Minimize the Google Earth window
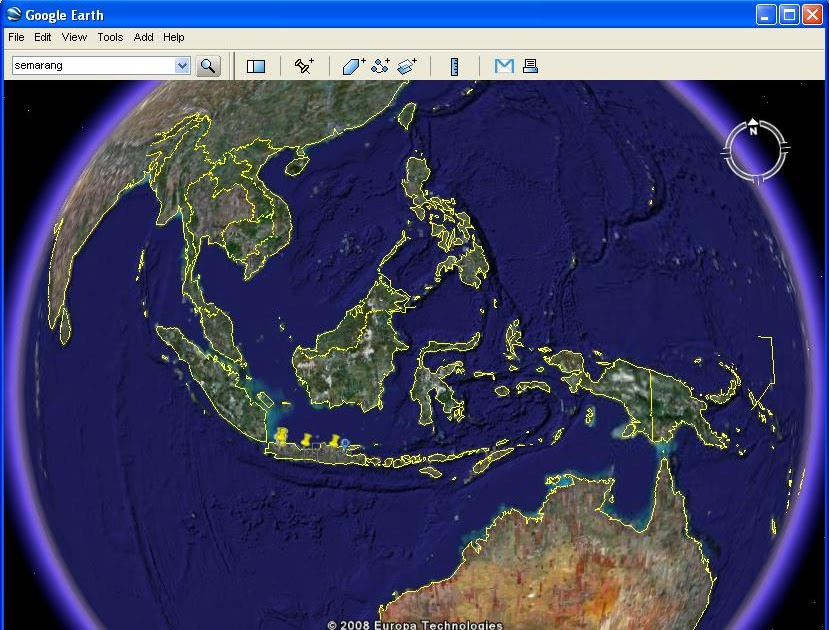 [766, 15]
